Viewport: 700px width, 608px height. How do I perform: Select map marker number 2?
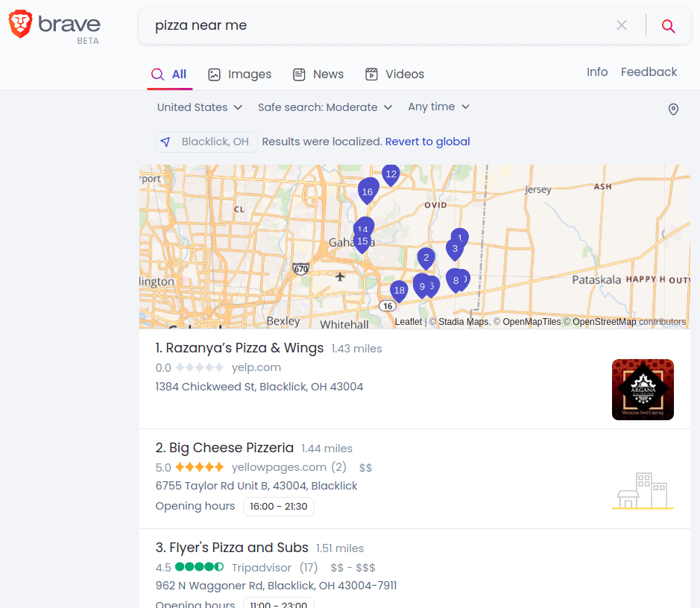click(426, 259)
